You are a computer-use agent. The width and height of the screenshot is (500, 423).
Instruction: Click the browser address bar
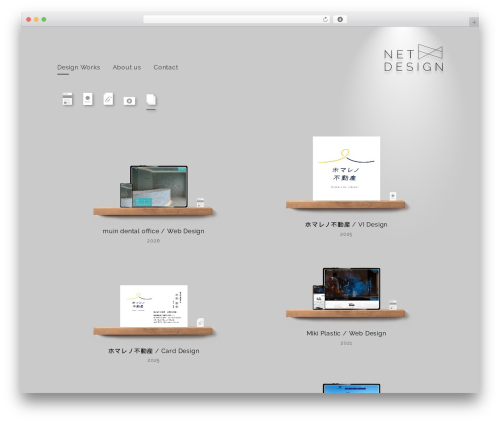237,19
